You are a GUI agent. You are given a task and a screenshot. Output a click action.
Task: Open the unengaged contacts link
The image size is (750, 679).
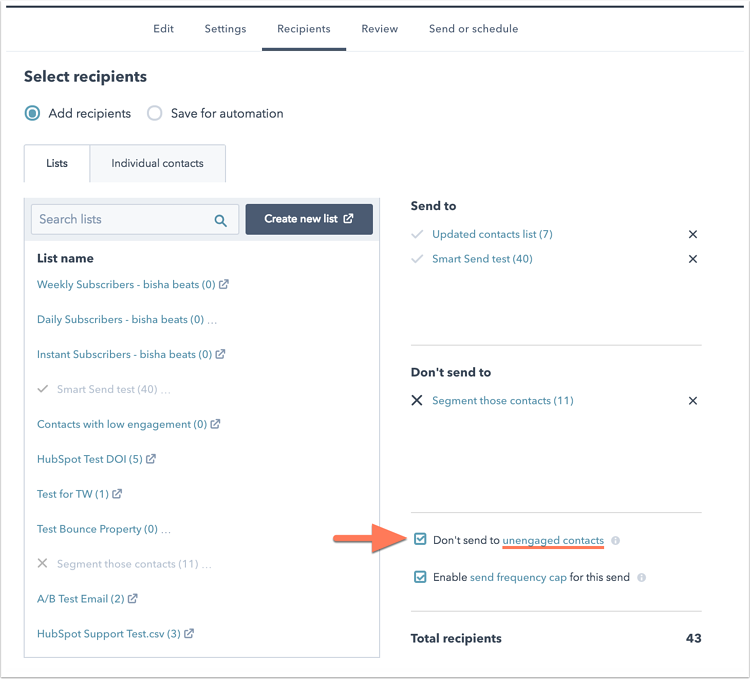pyautogui.click(x=553, y=540)
